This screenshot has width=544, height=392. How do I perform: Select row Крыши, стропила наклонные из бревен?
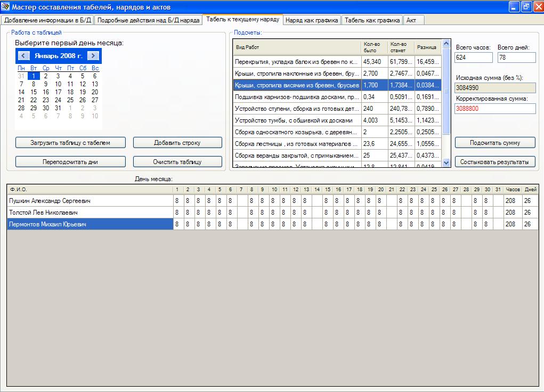tap(337, 73)
